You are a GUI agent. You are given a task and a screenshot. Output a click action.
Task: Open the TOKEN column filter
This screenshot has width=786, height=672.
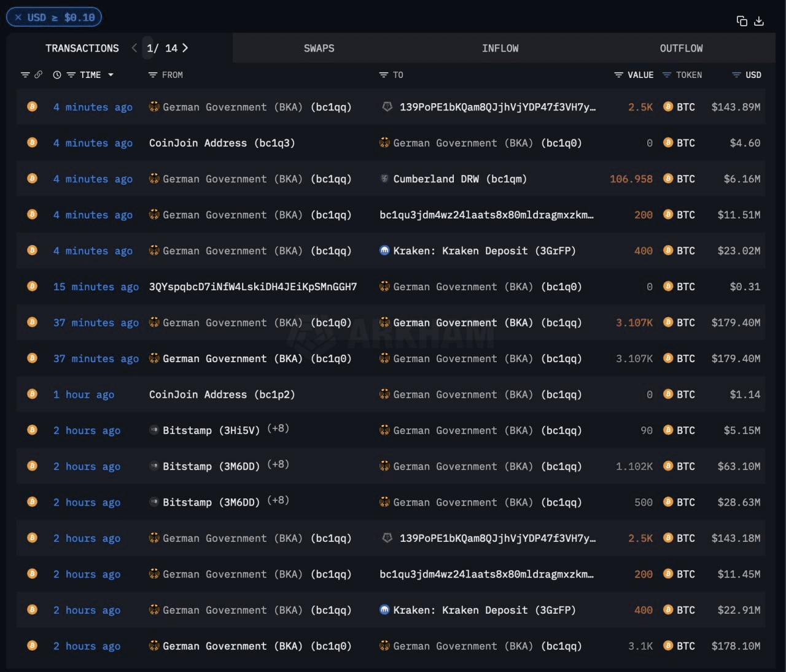point(667,75)
